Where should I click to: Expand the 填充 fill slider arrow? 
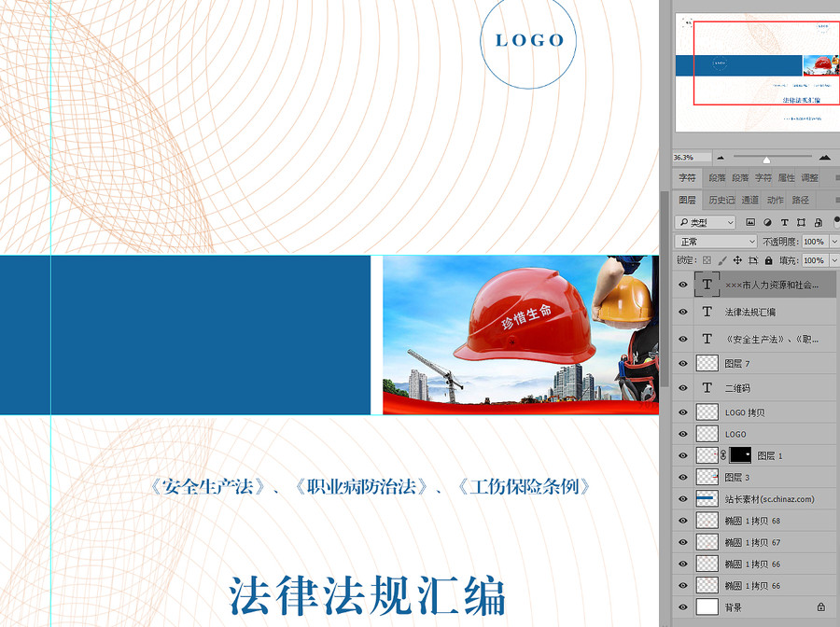(x=834, y=260)
